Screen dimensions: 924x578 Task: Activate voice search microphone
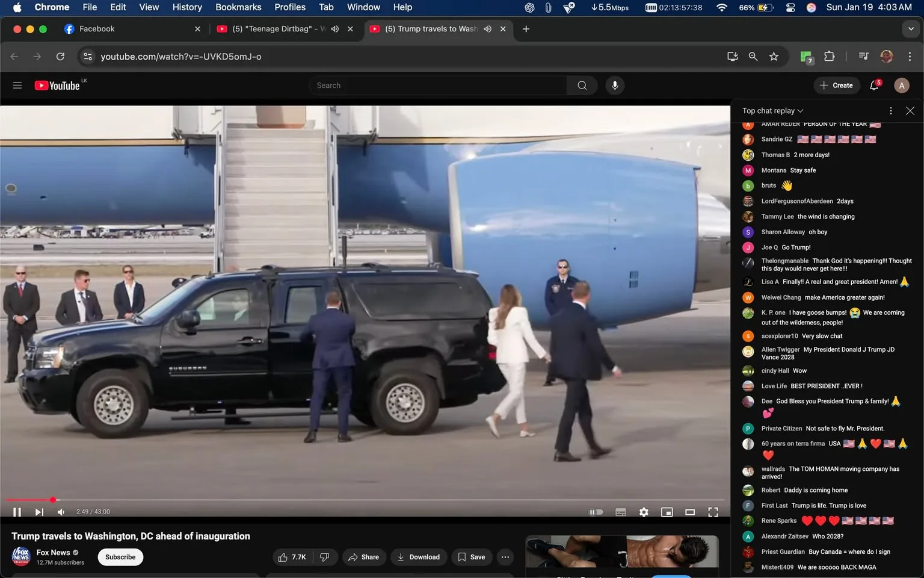click(x=614, y=85)
